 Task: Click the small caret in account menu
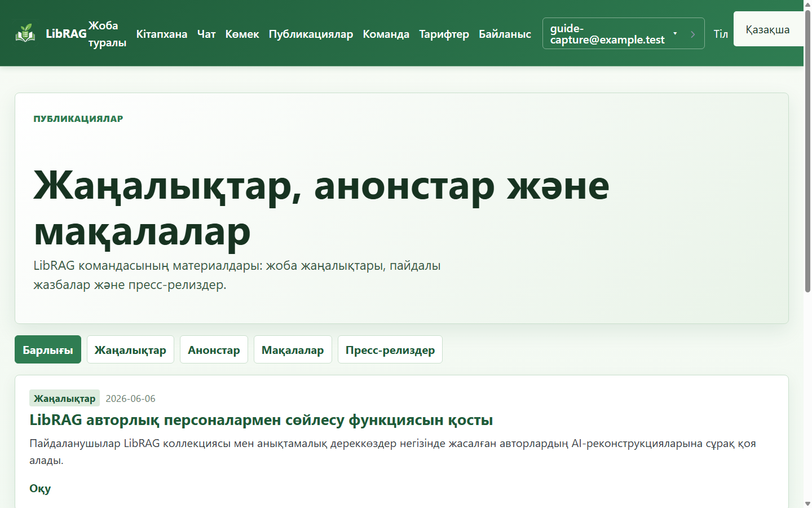pos(675,33)
